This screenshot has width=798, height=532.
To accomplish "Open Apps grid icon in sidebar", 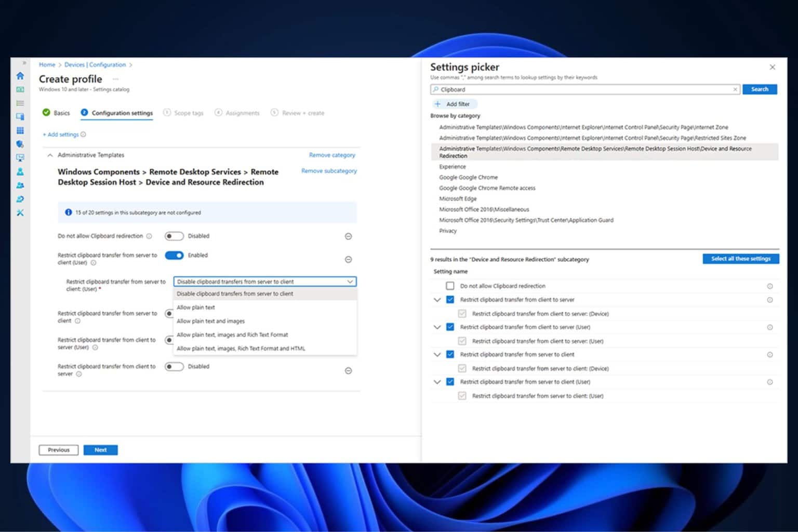I will (20, 130).
